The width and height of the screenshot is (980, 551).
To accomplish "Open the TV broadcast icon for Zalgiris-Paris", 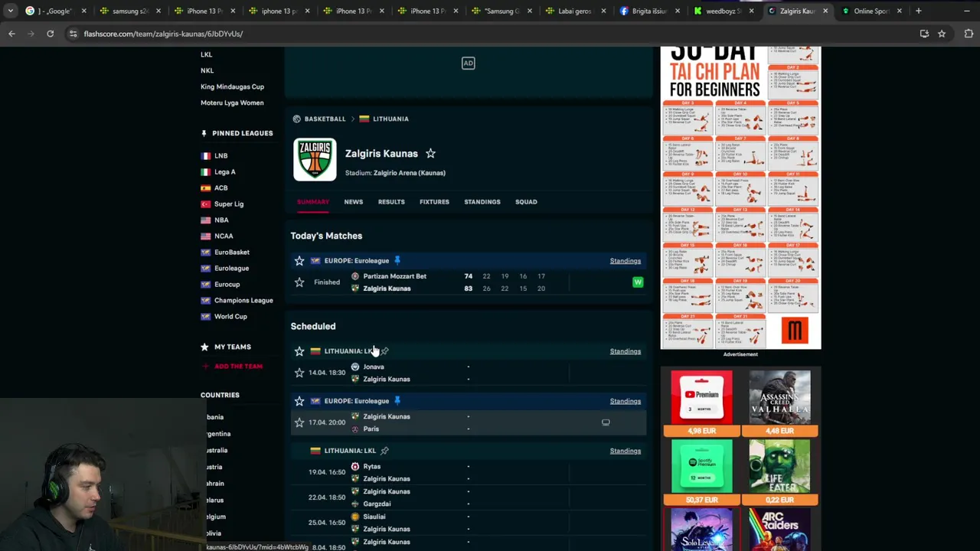I will pyautogui.click(x=606, y=422).
